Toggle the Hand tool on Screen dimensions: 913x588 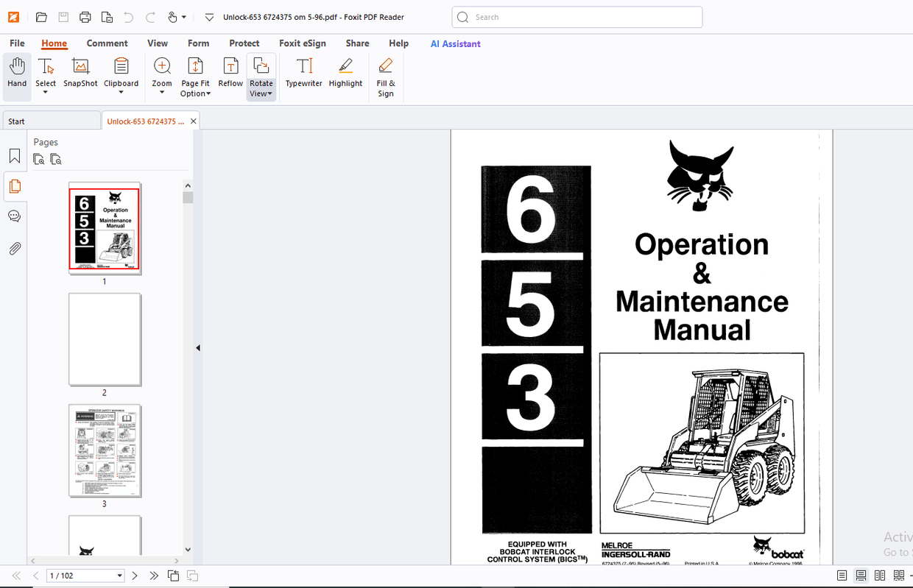(x=16, y=74)
